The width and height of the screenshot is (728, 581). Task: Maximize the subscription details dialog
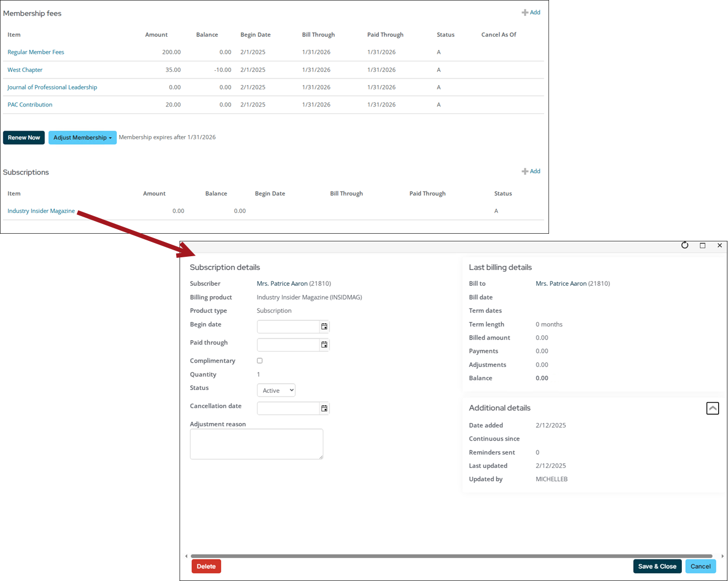click(702, 245)
